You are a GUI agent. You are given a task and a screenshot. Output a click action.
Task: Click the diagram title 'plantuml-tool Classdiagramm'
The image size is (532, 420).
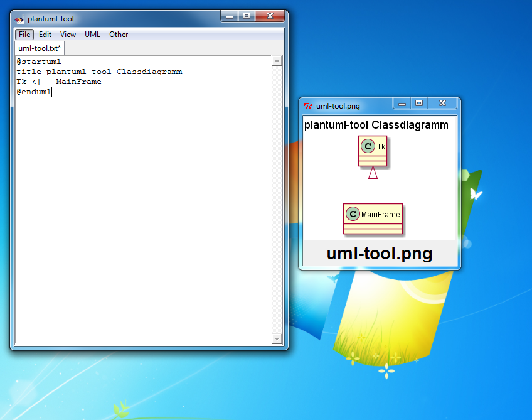pos(376,125)
